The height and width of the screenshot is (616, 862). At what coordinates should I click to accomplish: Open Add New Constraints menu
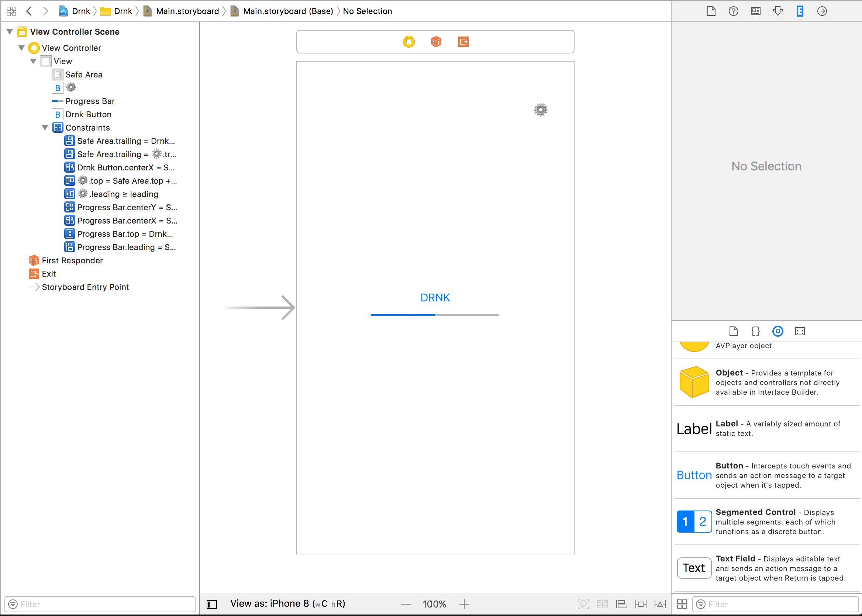(641, 604)
